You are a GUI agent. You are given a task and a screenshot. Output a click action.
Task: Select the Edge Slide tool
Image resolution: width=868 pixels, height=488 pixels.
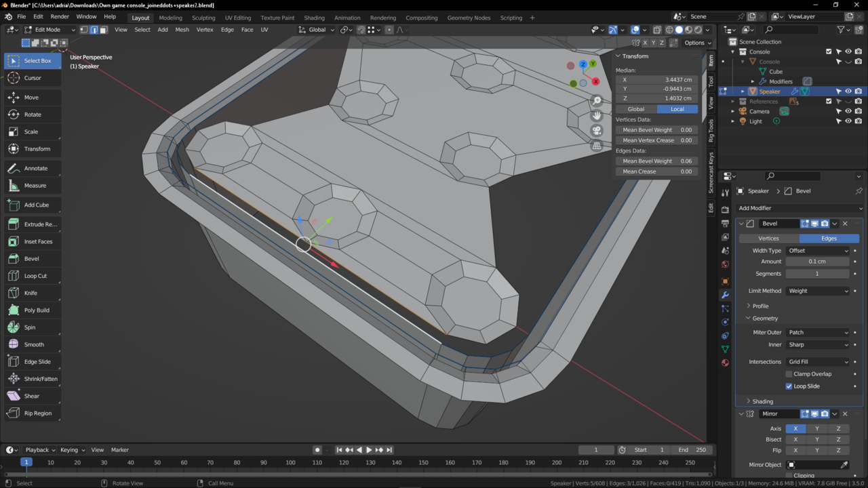[x=37, y=362]
